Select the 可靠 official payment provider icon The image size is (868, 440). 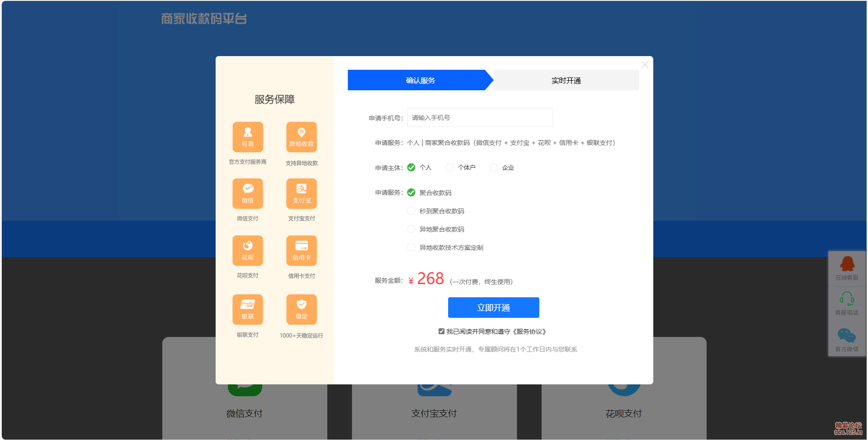[x=248, y=137]
